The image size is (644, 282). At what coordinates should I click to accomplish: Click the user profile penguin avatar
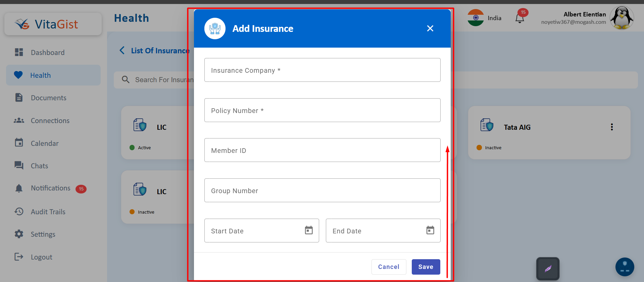[622, 18]
